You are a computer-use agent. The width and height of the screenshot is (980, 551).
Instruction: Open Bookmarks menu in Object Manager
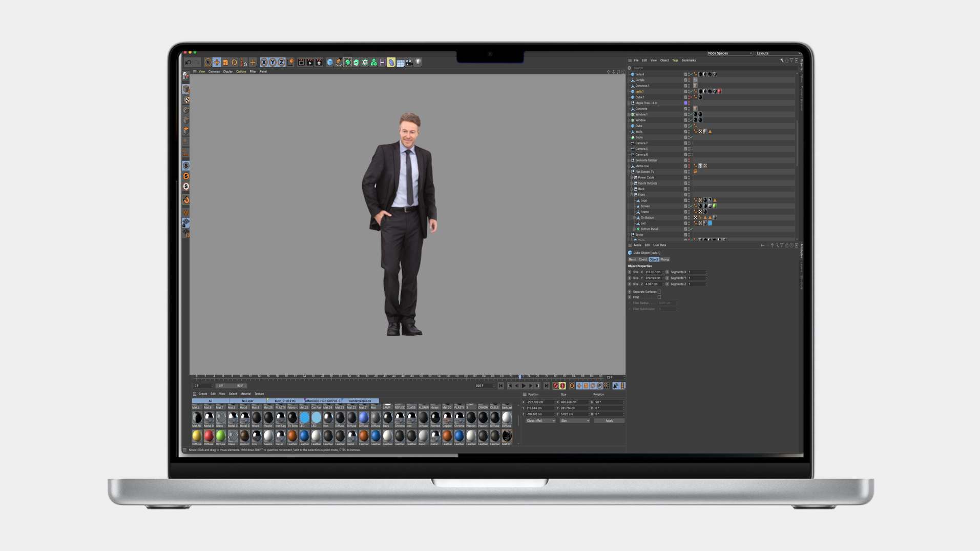(x=689, y=60)
